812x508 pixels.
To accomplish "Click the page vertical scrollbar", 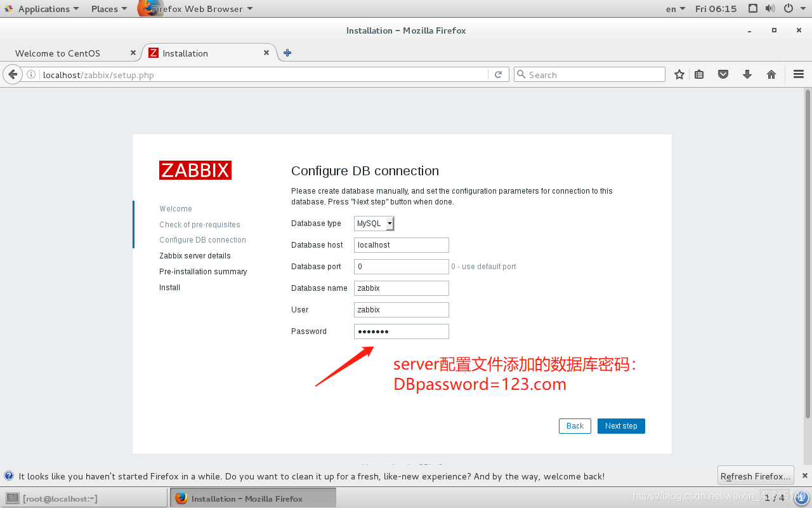I will (808, 254).
